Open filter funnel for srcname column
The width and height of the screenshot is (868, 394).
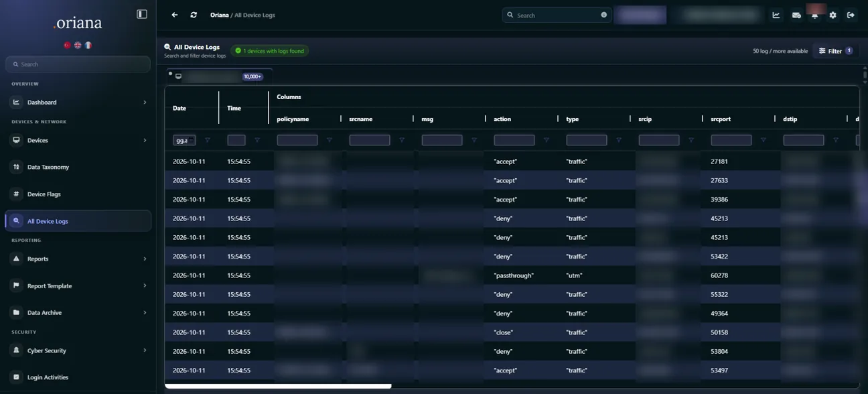[402, 140]
